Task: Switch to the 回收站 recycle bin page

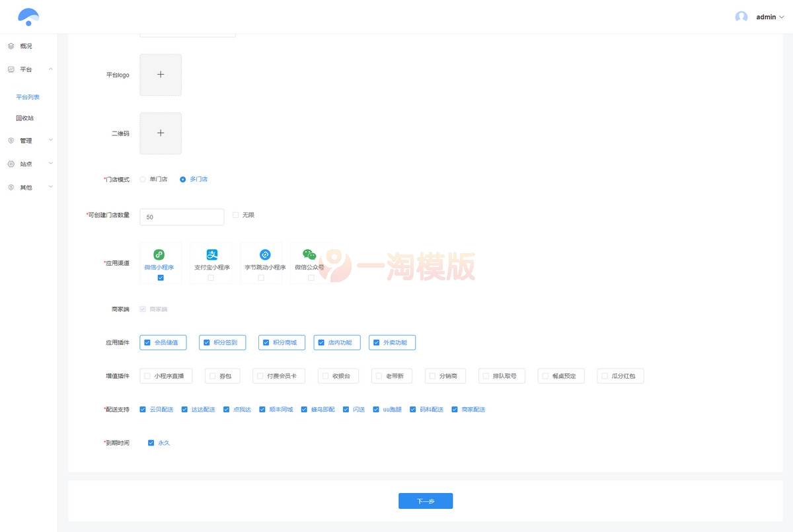Action: 26,118
